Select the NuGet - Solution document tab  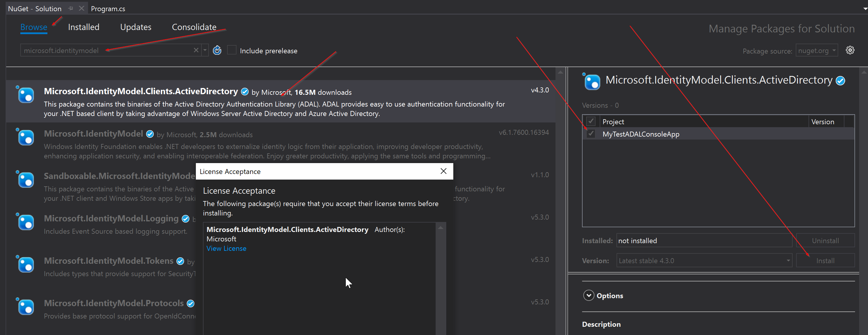pyautogui.click(x=35, y=9)
